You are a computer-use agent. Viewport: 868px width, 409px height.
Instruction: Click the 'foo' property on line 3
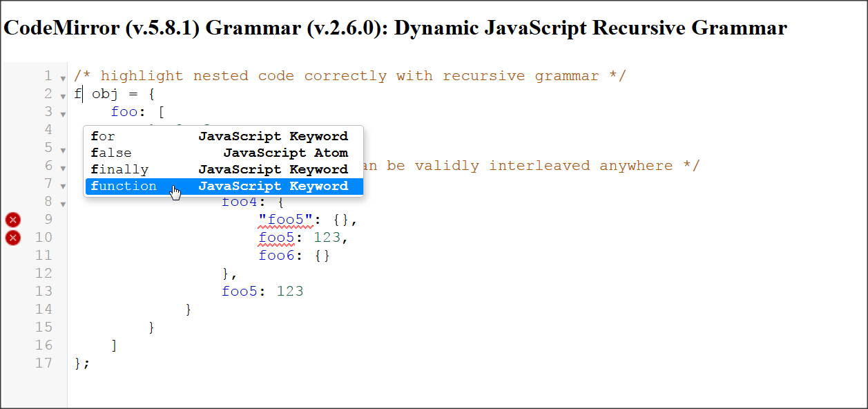click(x=124, y=112)
